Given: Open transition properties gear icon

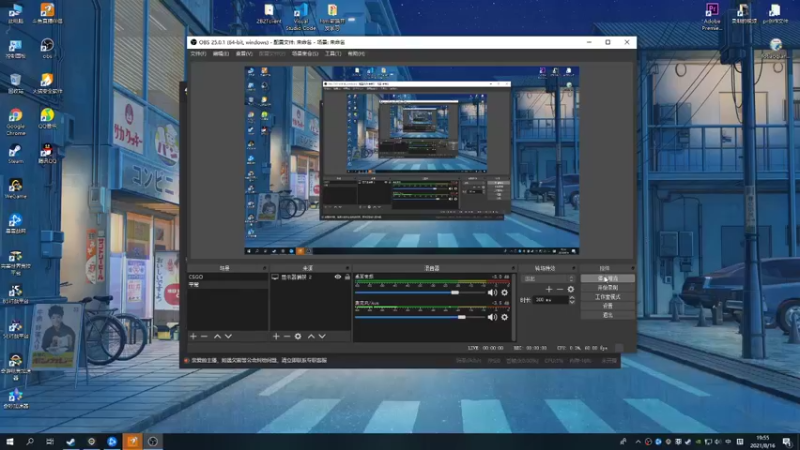Looking at the screenshot, I should pyautogui.click(x=570, y=289).
